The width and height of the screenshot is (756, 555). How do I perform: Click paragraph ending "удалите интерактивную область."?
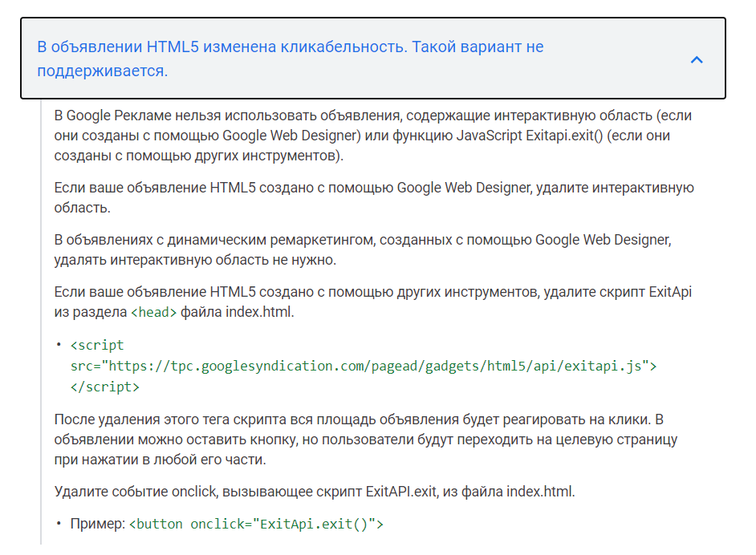374,197
